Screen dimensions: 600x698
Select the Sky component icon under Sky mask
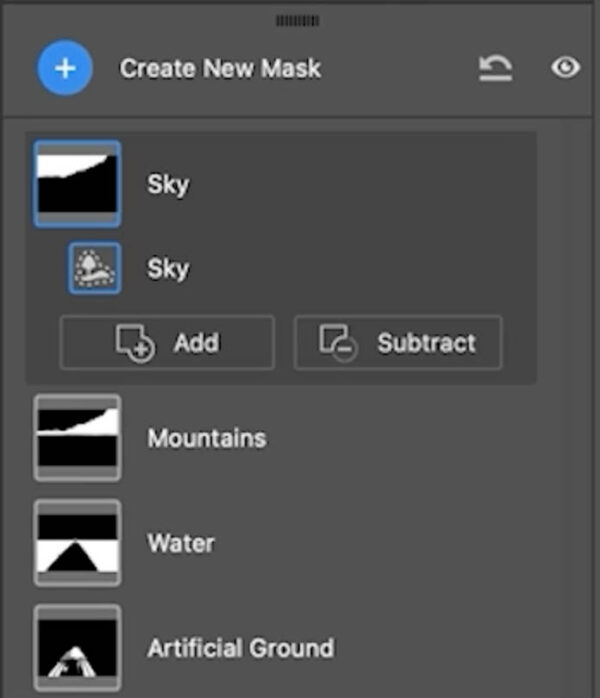pos(95,268)
